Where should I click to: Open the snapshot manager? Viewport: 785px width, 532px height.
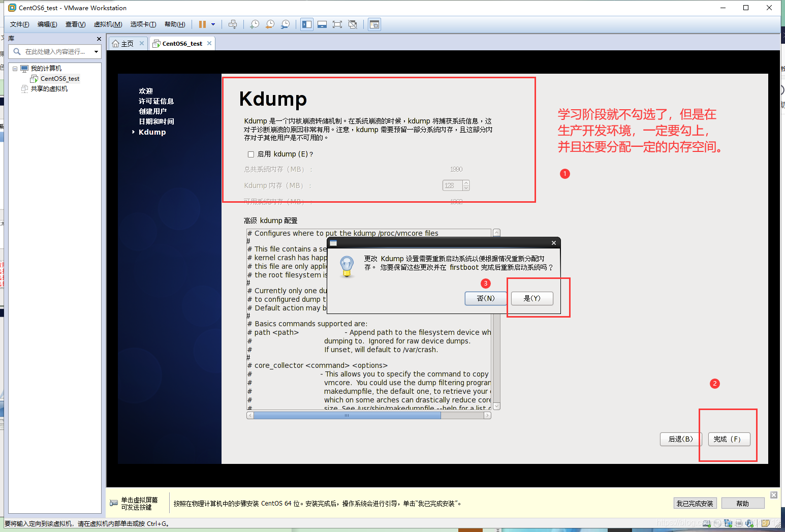tap(286, 24)
